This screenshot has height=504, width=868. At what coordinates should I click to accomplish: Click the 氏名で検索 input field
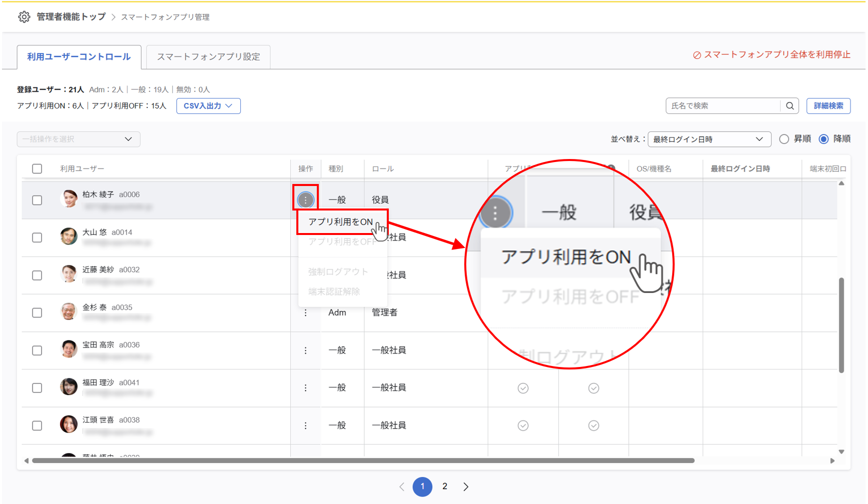(x=723, y=106)
